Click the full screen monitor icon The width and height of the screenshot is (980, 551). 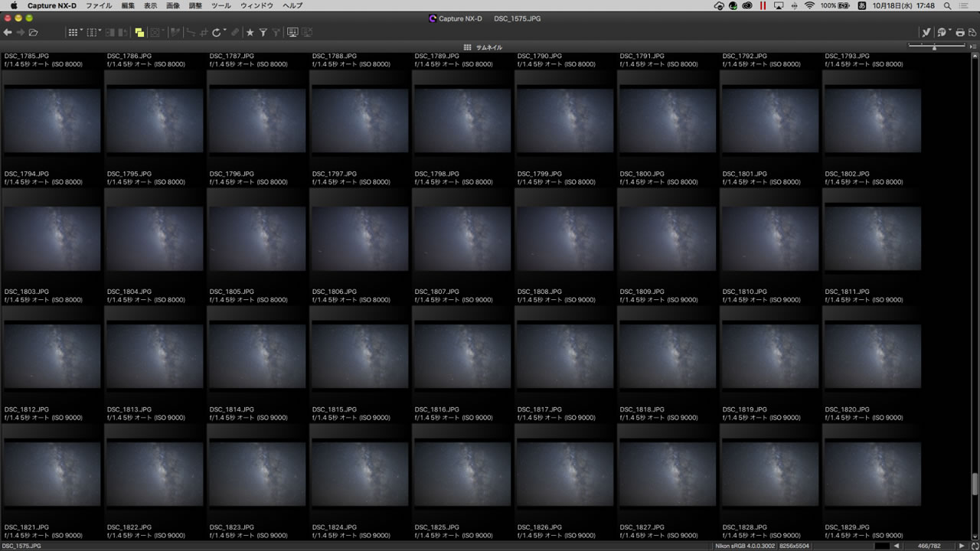pos(292,32)
